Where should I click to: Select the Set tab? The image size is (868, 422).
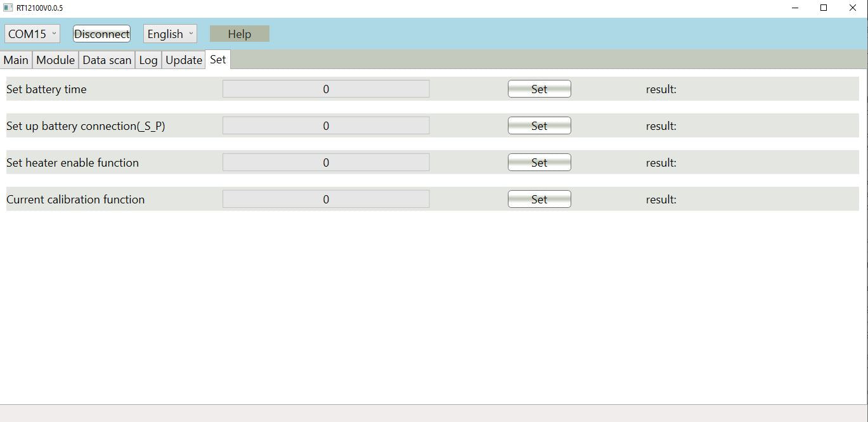click(217, 60)
